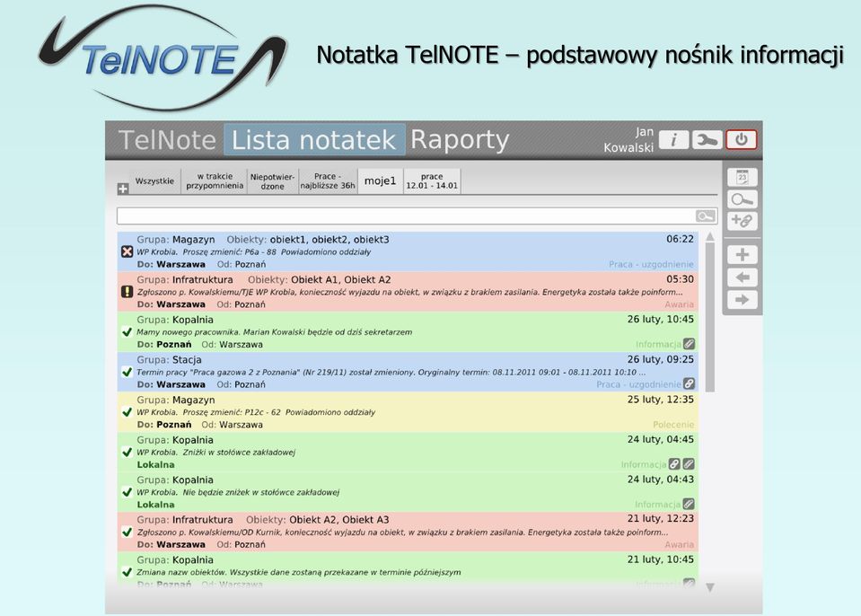
Task: Select the moje1 tab
Action: [x=380, y=181]
